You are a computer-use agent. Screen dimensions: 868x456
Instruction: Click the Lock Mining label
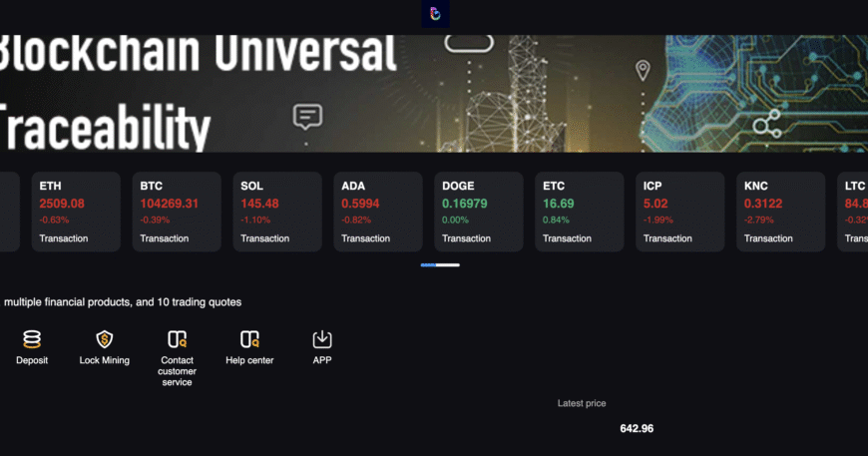104,360
